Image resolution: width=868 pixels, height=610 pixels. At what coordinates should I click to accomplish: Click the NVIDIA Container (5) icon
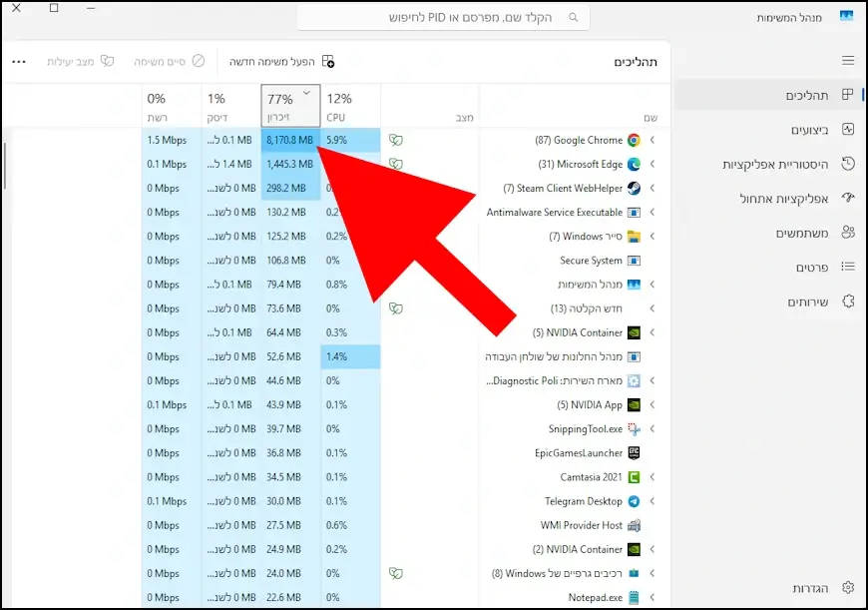coord(634,333)
